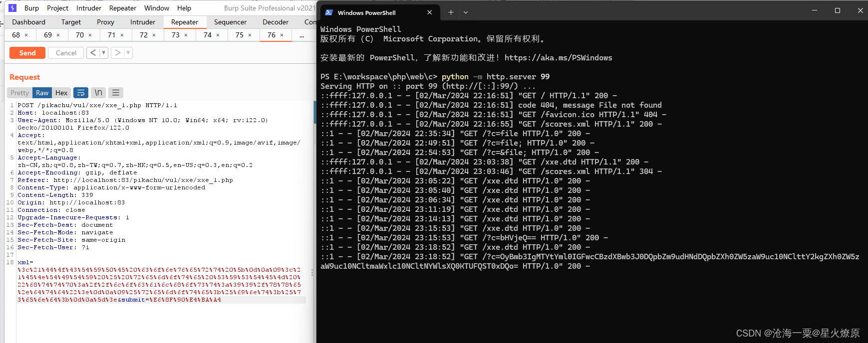Select Repeater request tab 72
Viewport: 868px width, 343px height.
click(144, 35)
